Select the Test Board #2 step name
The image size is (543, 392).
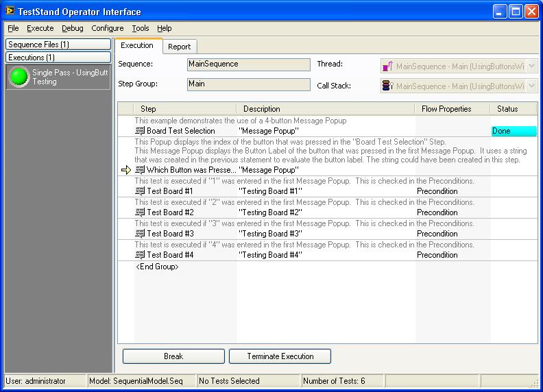(x=170, y=212)
